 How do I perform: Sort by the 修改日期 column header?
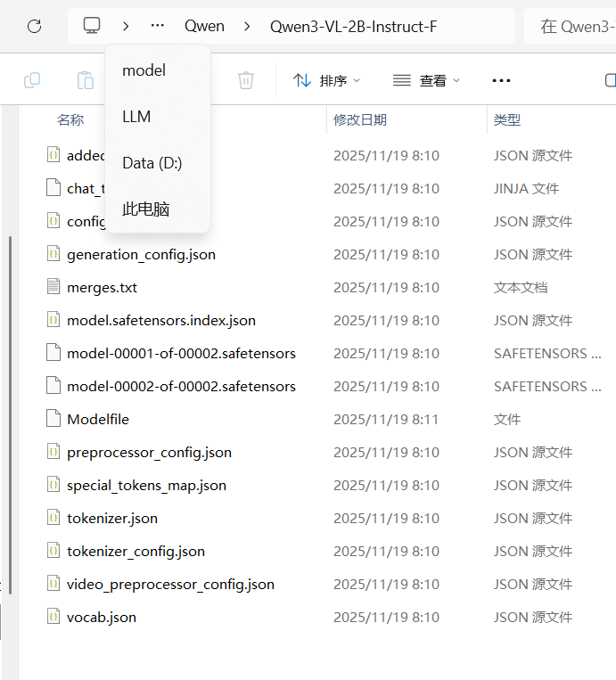[360, 119]
